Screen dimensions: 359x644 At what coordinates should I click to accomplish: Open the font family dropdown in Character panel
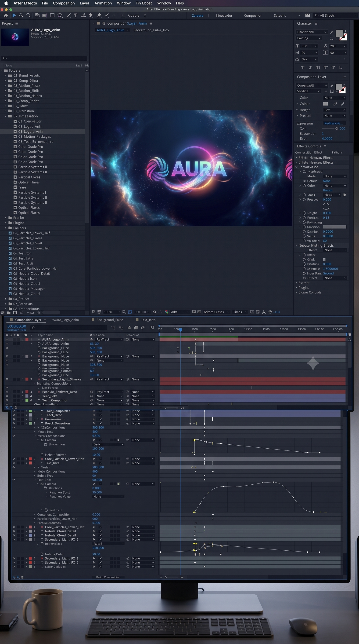(311, 32)
